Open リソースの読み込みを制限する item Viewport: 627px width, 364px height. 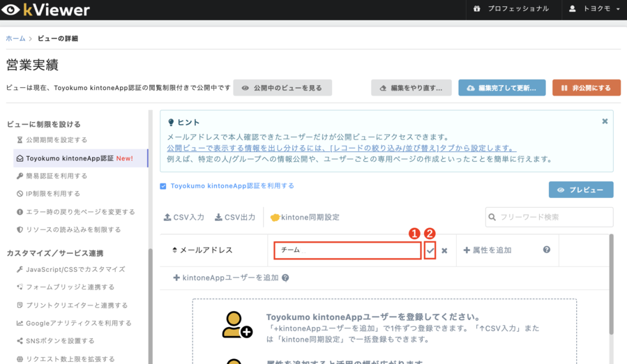pyautogui.click(x=68, y=229)
